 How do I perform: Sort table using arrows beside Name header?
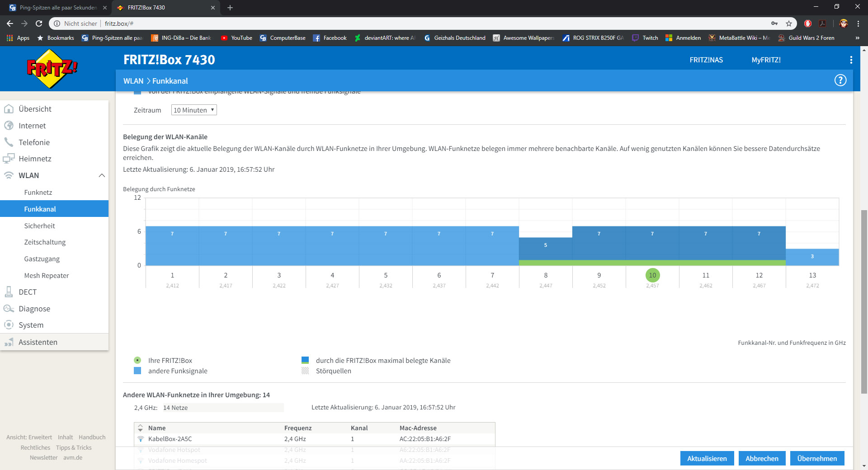pyautogui.click(x=140, y=428)
